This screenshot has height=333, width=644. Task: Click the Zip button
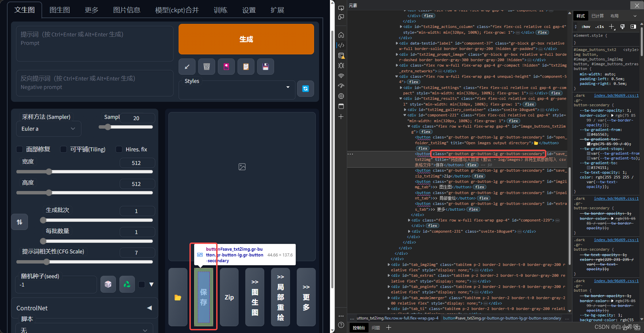(x=229, y=297)
